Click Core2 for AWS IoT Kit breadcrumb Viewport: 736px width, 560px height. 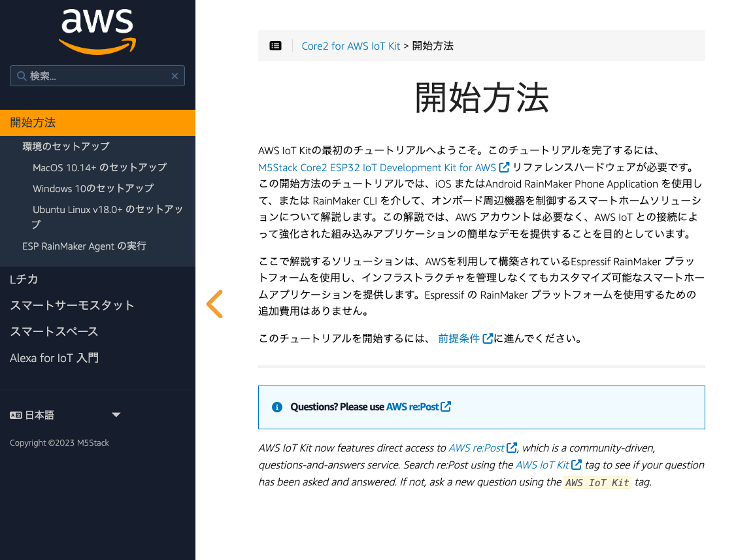(x=350, y=46)
